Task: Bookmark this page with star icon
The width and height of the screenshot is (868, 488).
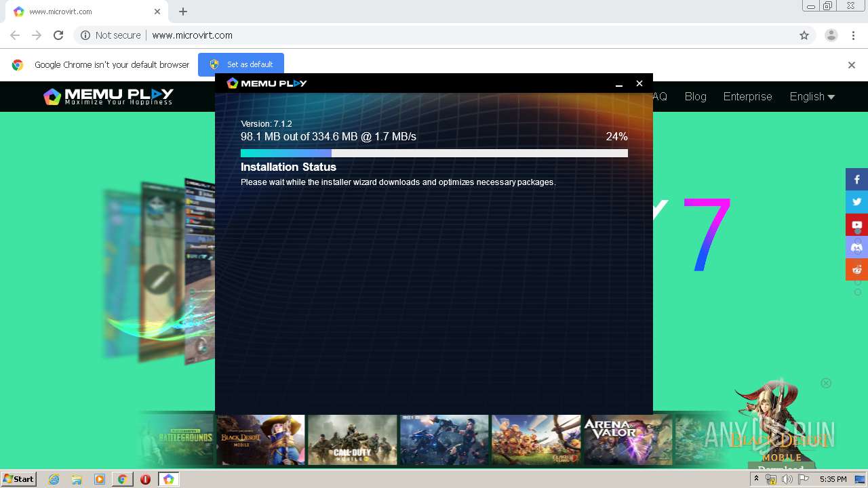Action: pos(804,35)
